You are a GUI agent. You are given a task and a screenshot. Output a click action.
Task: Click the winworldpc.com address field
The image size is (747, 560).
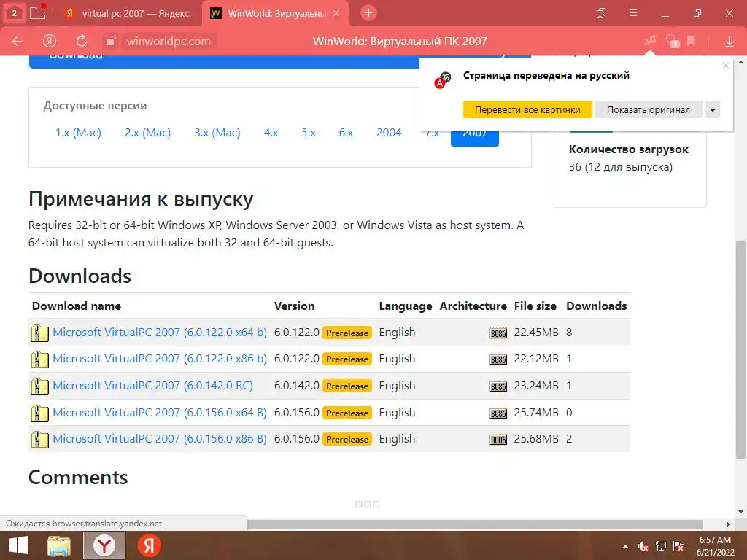click(169, 42)
